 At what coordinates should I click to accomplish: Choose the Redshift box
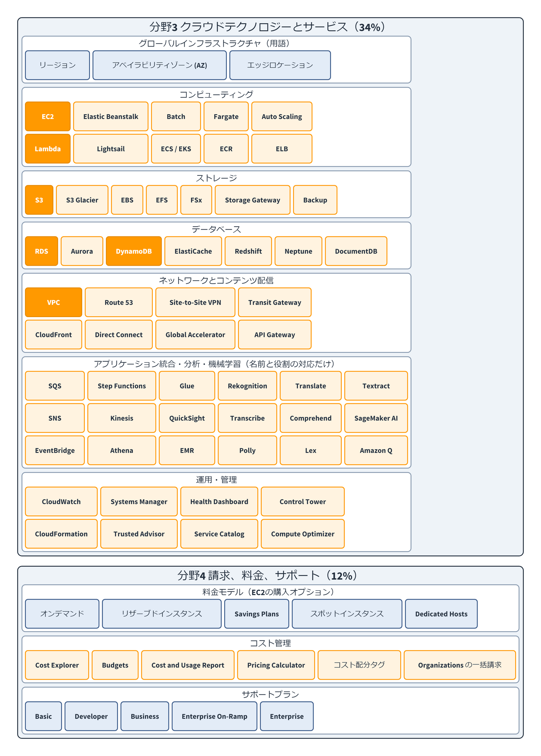click(248, 251)
